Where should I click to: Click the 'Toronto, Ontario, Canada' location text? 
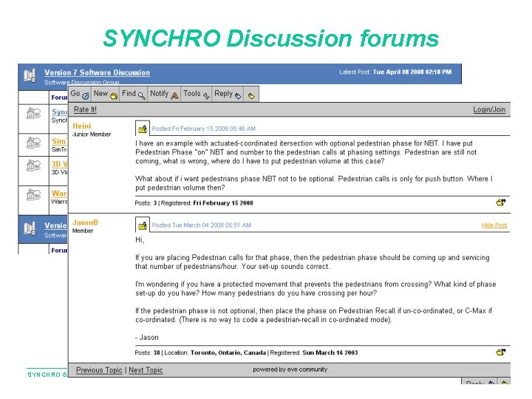(228, 352)
